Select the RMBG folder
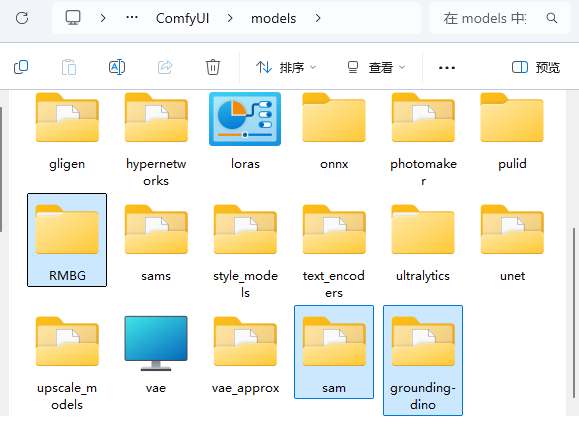 click(67, 240)
